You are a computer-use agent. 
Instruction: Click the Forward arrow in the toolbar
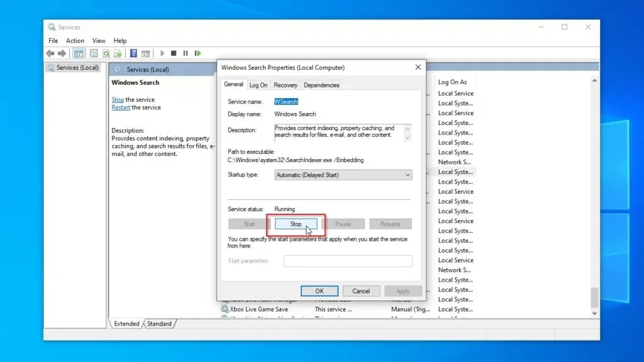tap(62, 53)
